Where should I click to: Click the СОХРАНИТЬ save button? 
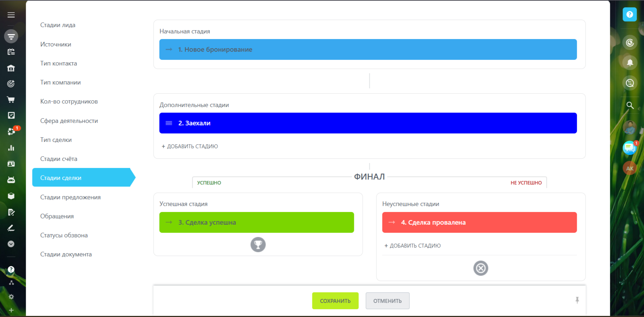click(x=335, y=301)
